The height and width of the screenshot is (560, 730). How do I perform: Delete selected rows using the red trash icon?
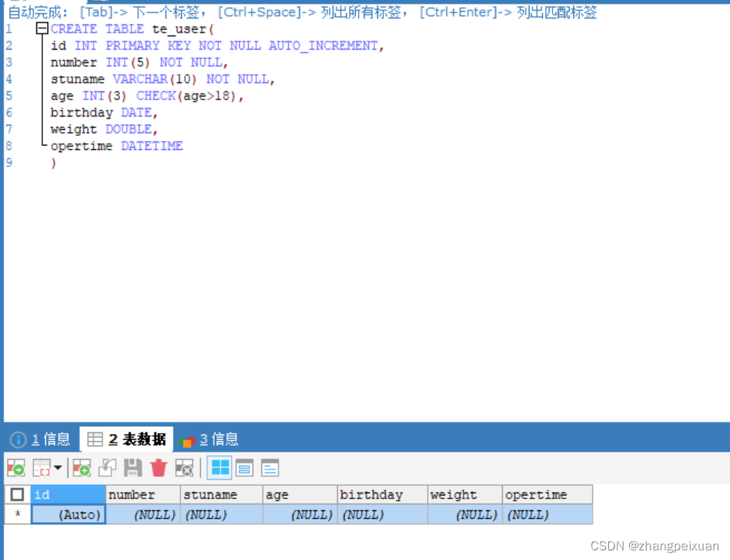[158, 468]
